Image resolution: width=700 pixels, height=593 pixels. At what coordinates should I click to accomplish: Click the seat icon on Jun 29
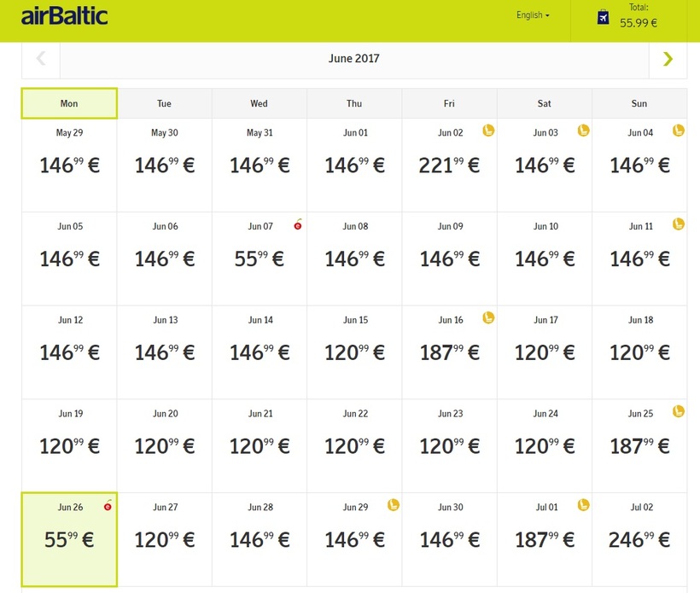[394, 504]
